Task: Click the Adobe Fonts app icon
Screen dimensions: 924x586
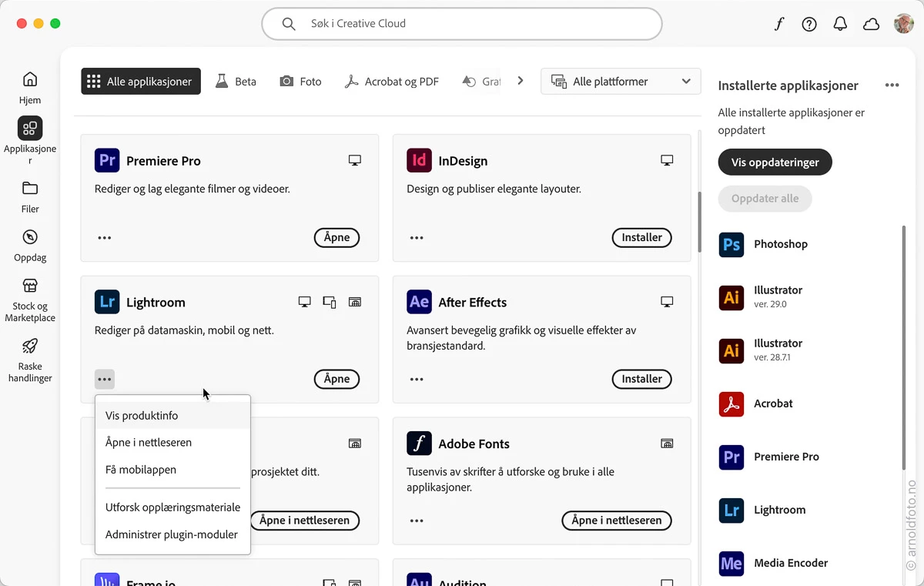Action: click(x=419, y=444)
